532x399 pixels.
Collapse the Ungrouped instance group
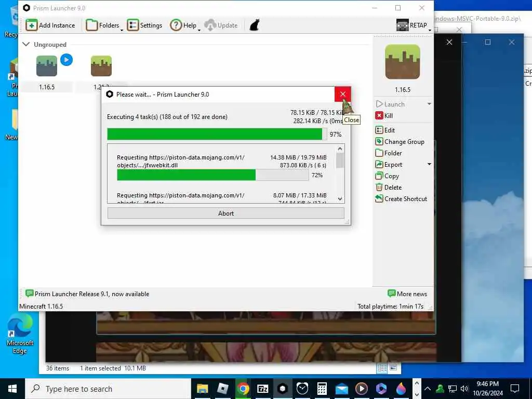(x=26, y=44)
